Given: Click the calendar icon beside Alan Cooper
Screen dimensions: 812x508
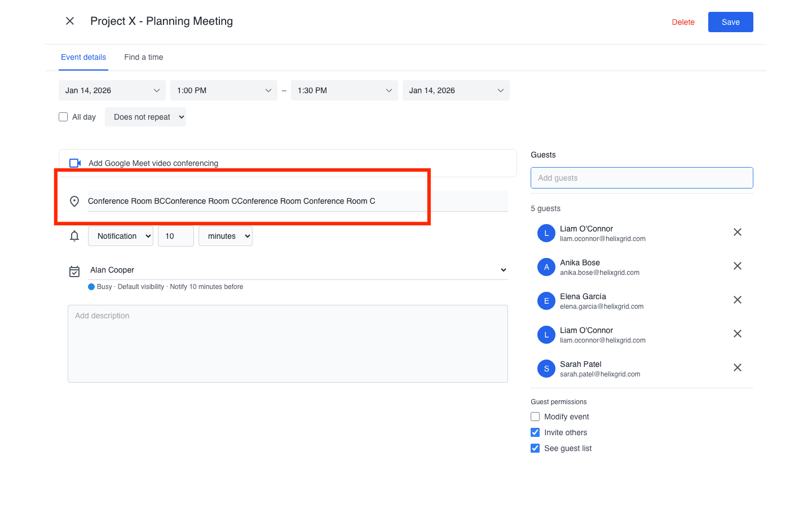Looking at the screenshot, I should pyautogui.click(x=74, y=271).
